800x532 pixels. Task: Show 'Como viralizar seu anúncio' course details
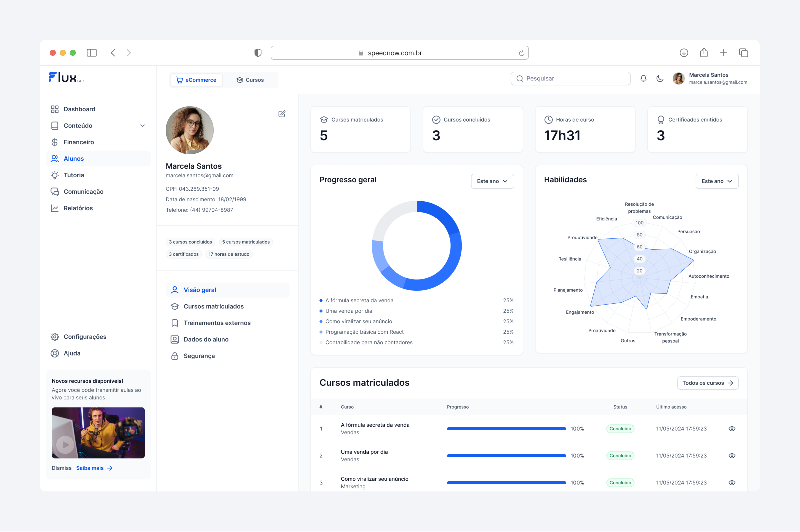[732, 482]
